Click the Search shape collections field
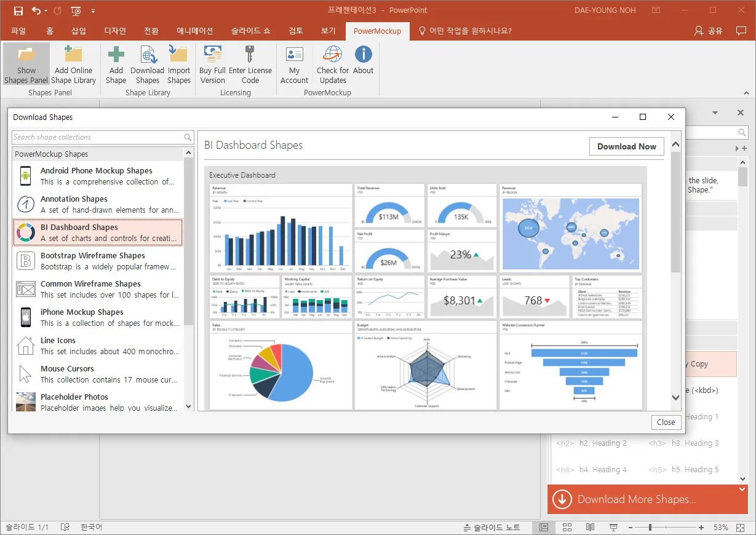Screen dimensions: 756x535 pos(97,137)
